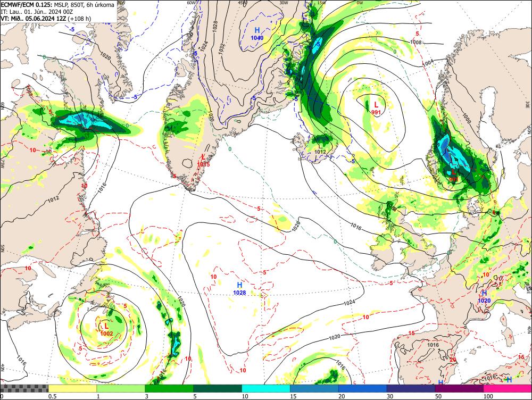Click the '0W' longitude label on the top edge
The image size is (532, 400).
click(x=360, y=2)
